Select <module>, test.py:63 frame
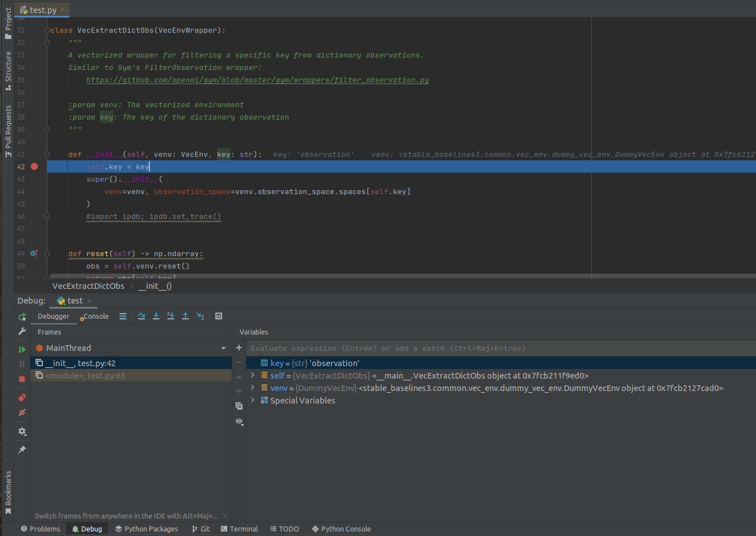This screenshot has height=536, width=756. tap(131, 375)
